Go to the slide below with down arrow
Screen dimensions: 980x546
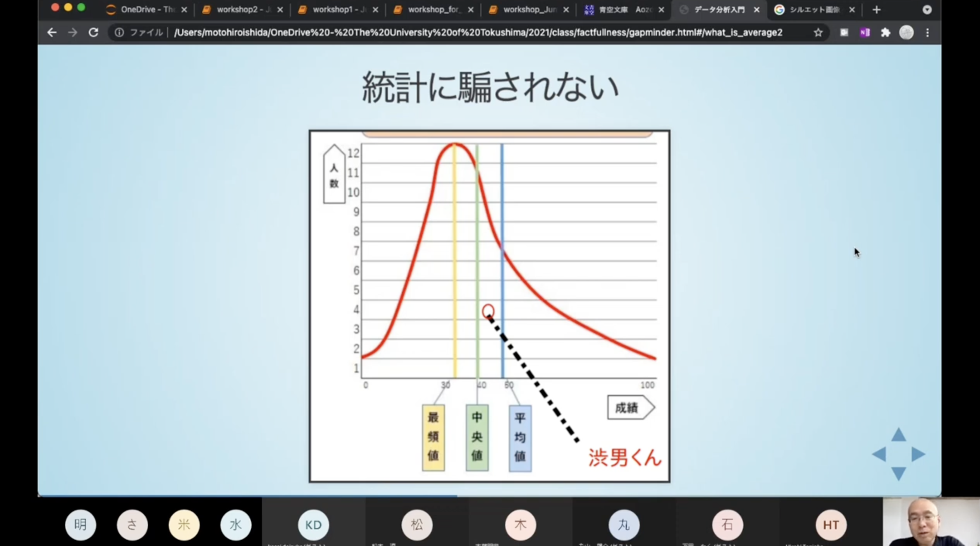click(899, 474)
